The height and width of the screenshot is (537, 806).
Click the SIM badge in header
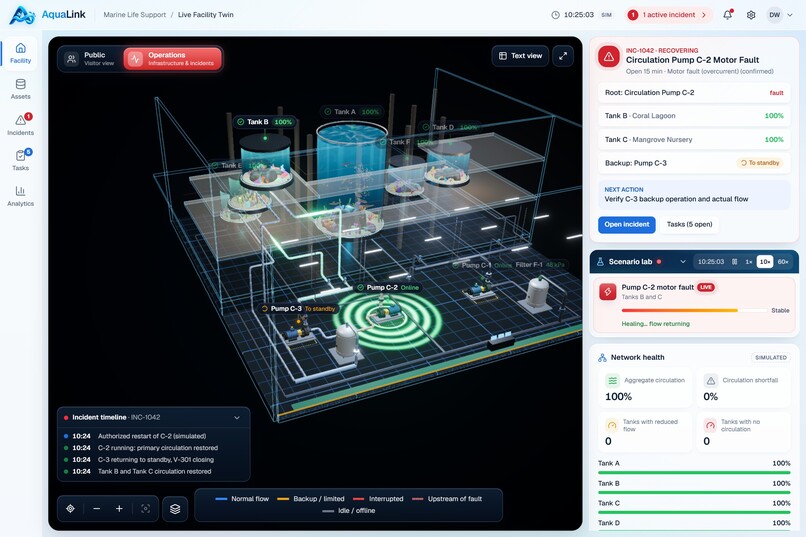coord(607,15)
